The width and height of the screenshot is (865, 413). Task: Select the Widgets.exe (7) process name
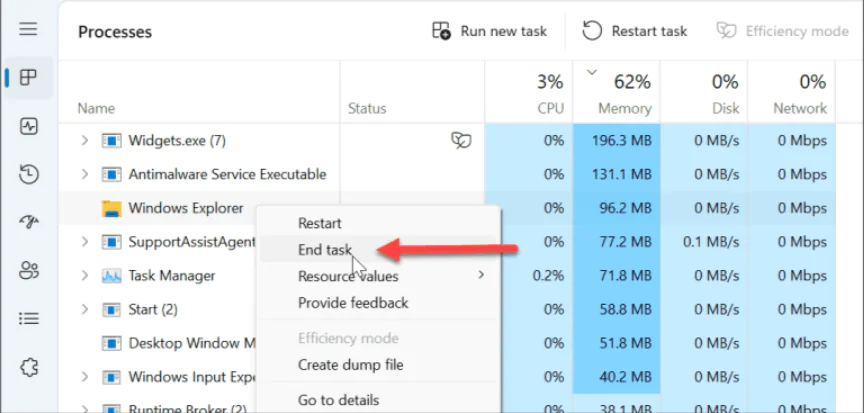177,141
